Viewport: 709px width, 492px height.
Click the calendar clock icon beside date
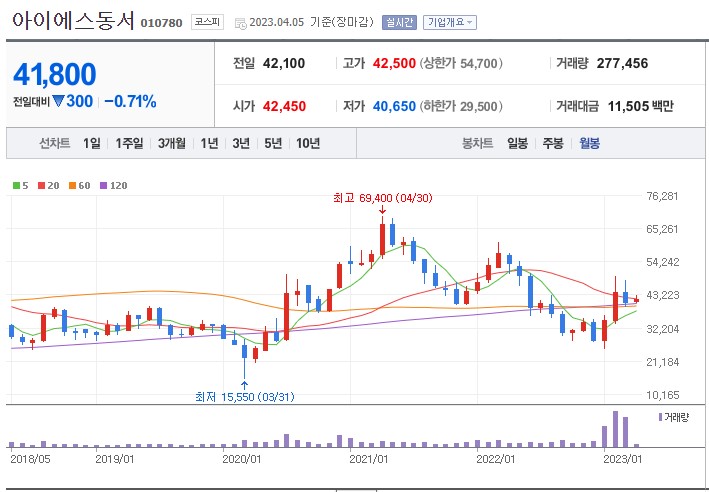tap(241, 23)
